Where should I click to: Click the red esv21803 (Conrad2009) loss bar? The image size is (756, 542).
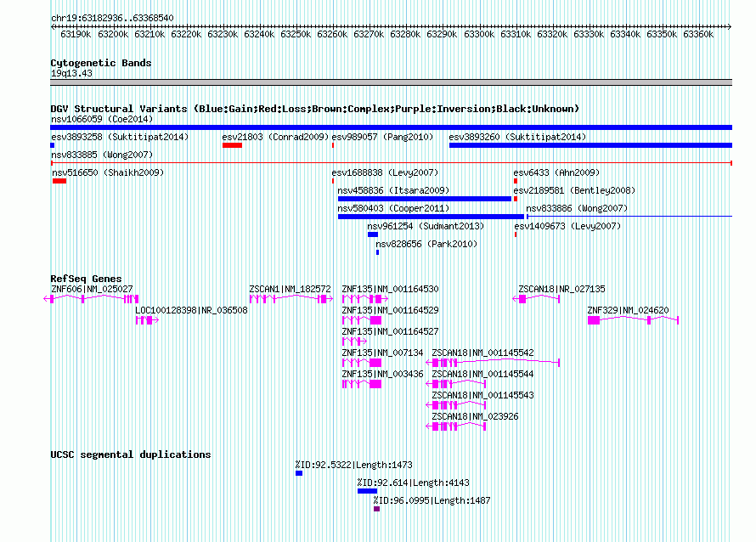[x=232, y=145]
